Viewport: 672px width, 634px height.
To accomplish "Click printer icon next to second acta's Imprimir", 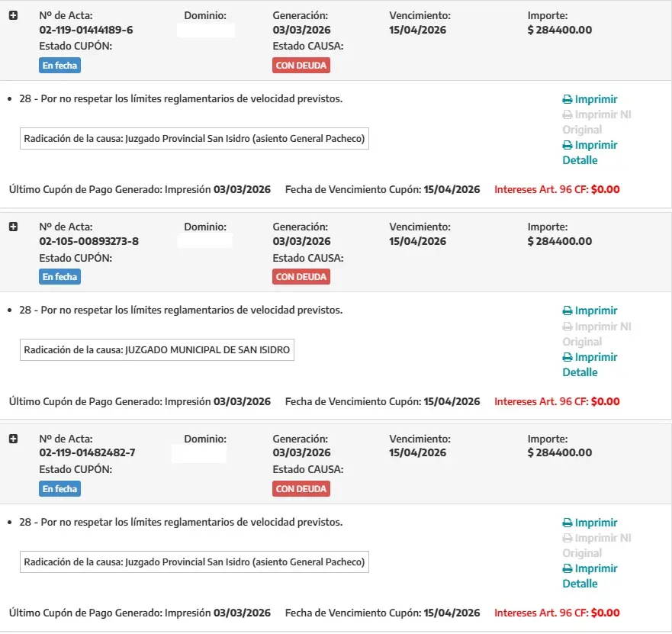I will coord(567,311).
